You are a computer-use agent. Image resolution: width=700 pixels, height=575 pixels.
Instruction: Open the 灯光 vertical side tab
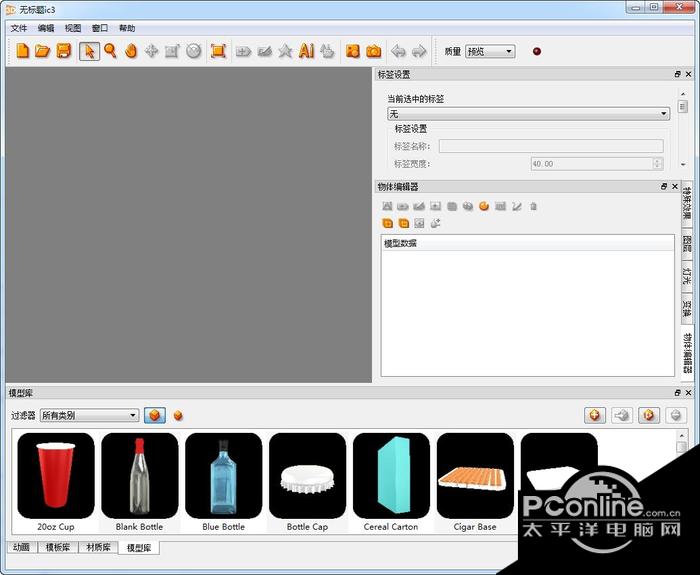click(x=687, y=276)
